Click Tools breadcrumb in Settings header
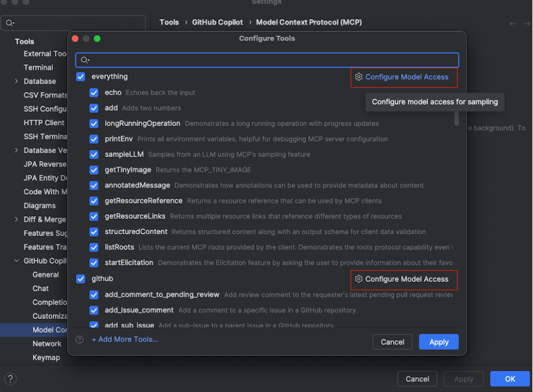The height and width of the screenshot is (392, 533). [x=169, y=22]
